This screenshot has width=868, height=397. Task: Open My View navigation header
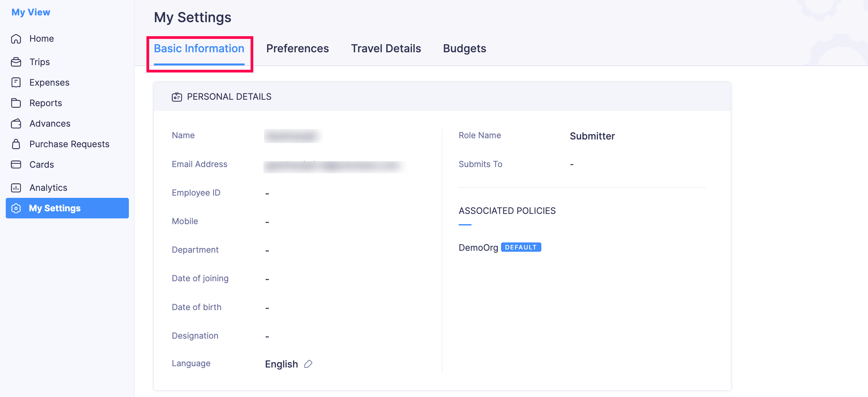point(31,12)
